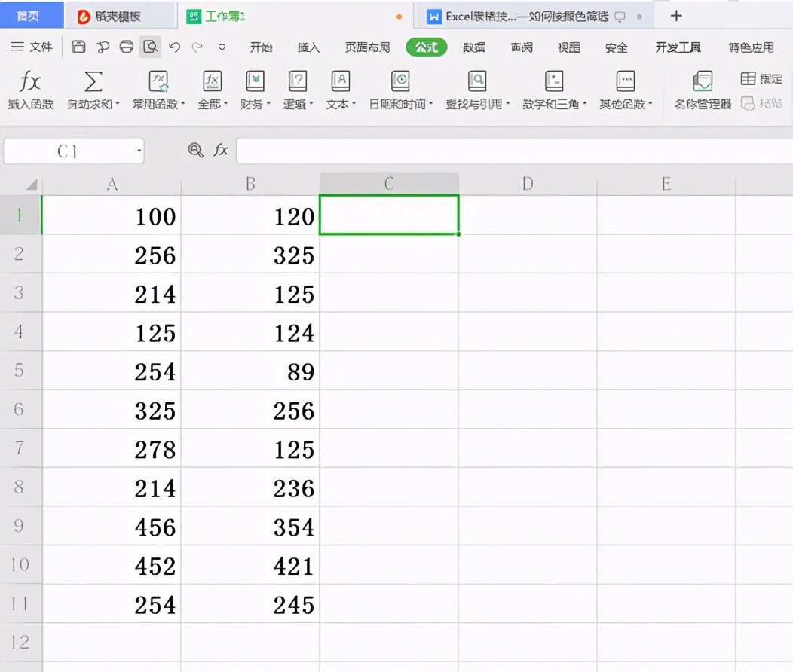Open the Name Box dropdown arrow

[x=139, y=151]
